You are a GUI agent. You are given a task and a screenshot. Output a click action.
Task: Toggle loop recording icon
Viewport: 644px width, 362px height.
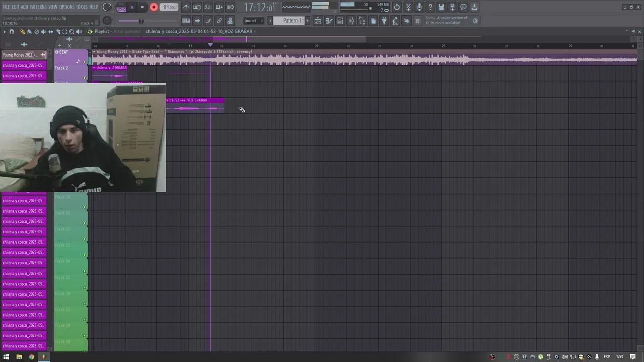tap(230, 7)
